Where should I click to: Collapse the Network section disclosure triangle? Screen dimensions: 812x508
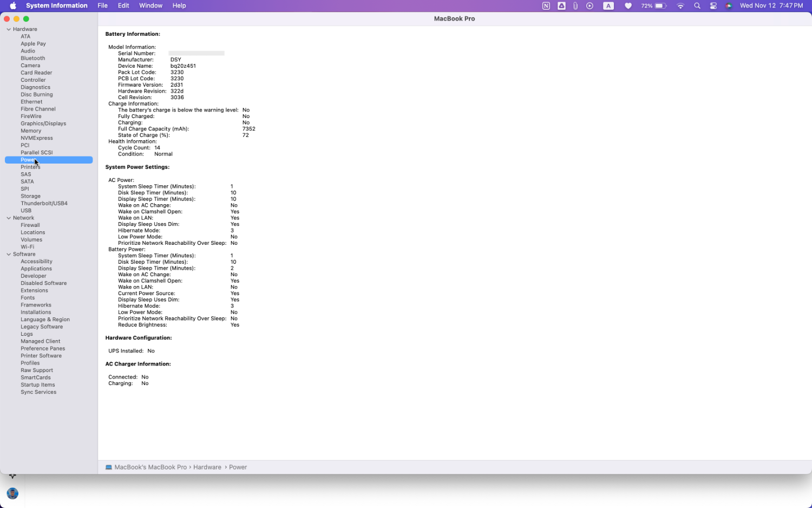(x=9, y=218)
